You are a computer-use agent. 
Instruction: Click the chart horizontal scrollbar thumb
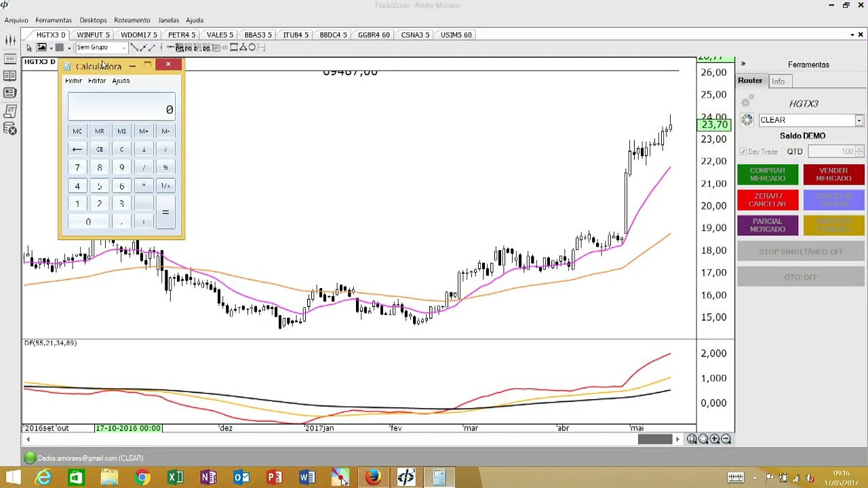coord(654,439)
